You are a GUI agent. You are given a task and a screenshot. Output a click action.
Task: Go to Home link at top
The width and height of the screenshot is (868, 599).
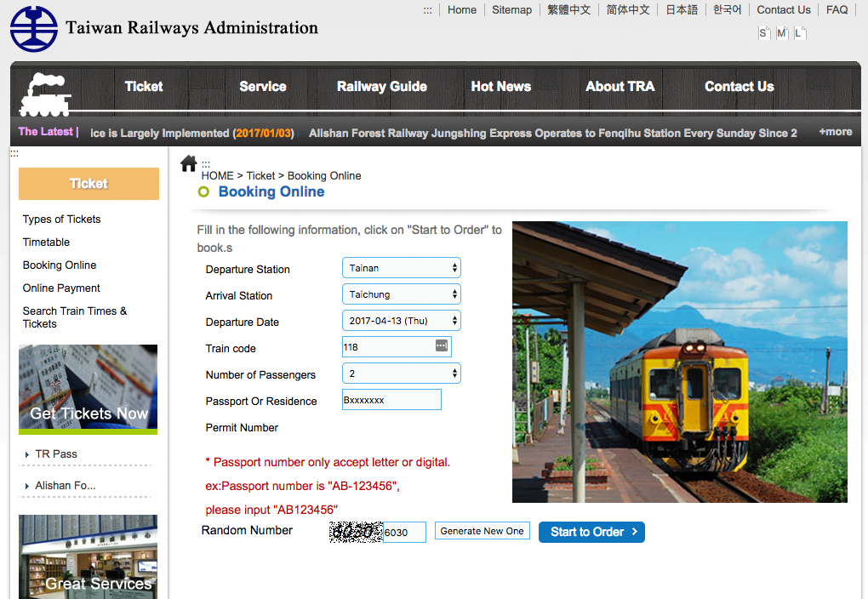coord(462,10)
